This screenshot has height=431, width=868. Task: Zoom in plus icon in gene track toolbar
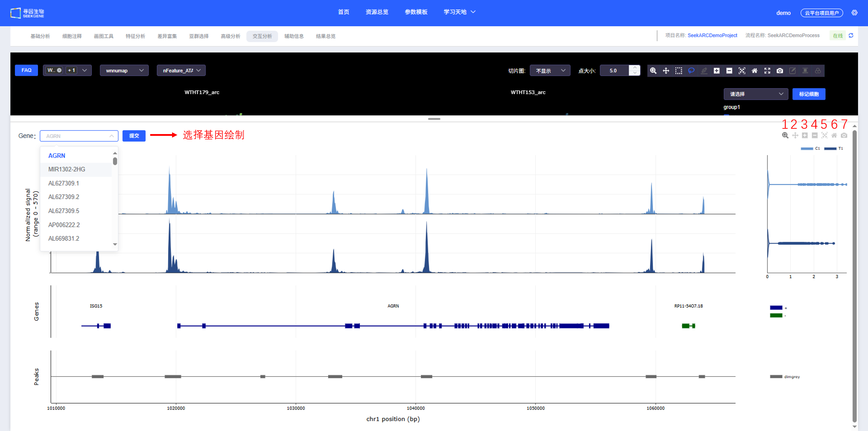click(x=805, y=135)
